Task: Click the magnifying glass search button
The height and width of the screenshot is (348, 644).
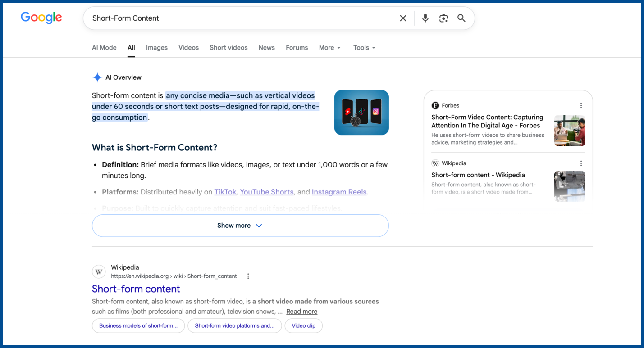Action: click(461, 18)
